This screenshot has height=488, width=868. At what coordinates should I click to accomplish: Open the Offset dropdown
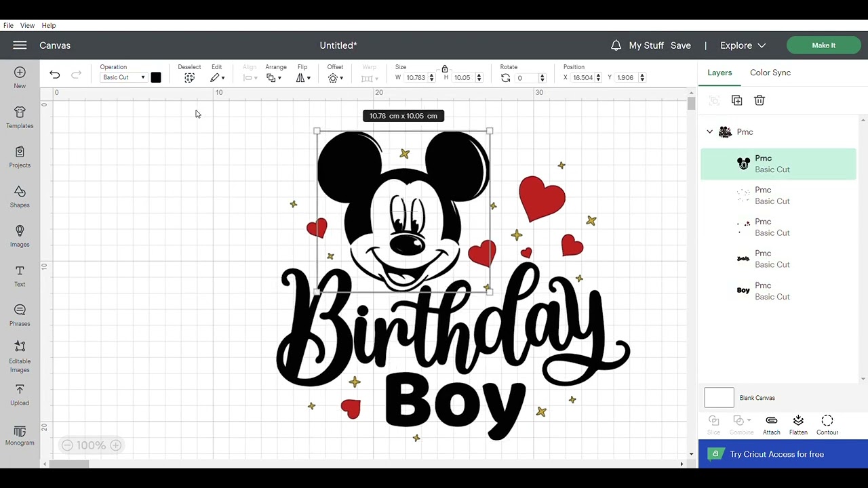coord(335,78)
